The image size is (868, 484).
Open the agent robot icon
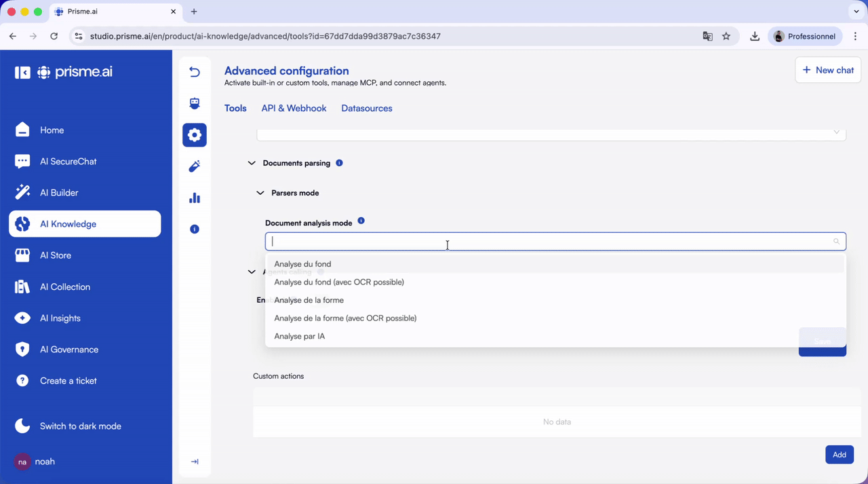pyautogui.click(x=195, y=103)
